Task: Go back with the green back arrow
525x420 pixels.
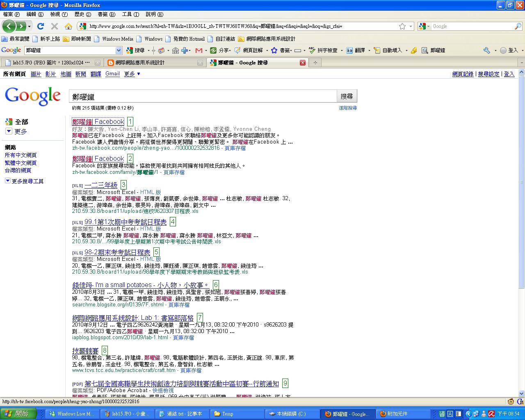Action: [9, 26]
